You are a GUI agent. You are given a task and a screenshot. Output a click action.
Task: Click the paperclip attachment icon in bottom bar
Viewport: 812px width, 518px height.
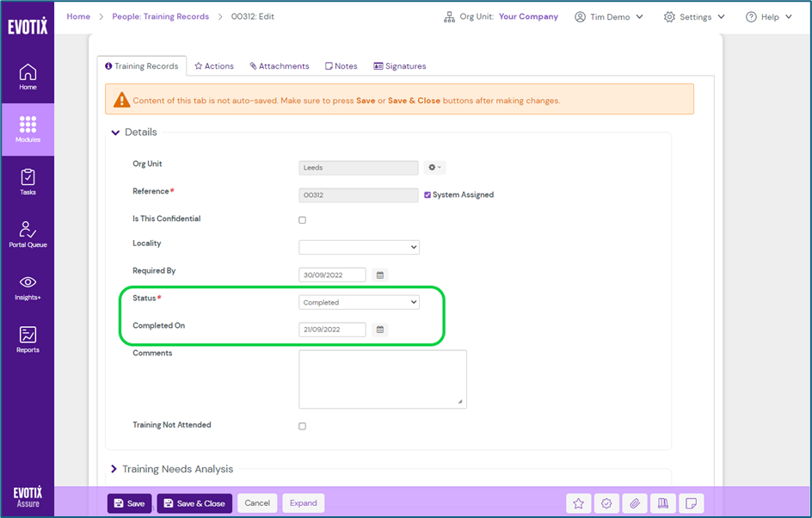tap(635, 503)
